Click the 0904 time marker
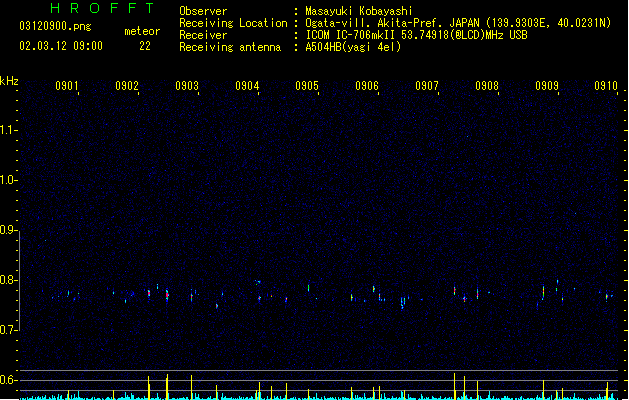 click(x=247, y=86)
